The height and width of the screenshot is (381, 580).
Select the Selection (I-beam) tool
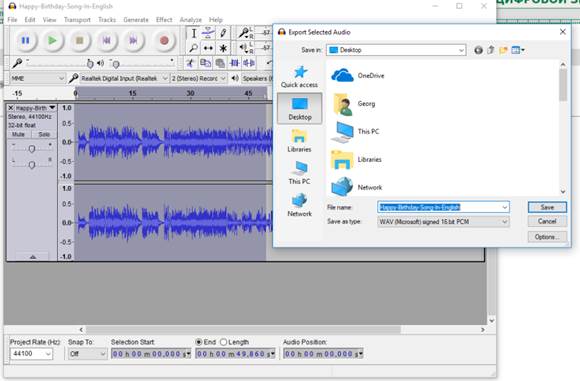(x=193, y=33)
